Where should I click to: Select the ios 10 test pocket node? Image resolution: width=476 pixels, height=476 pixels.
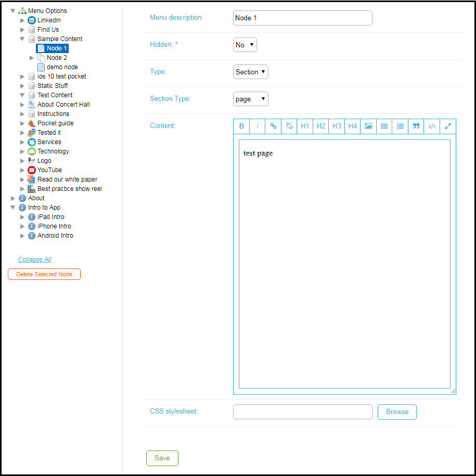pyautogui.click(x=61, y=76)
